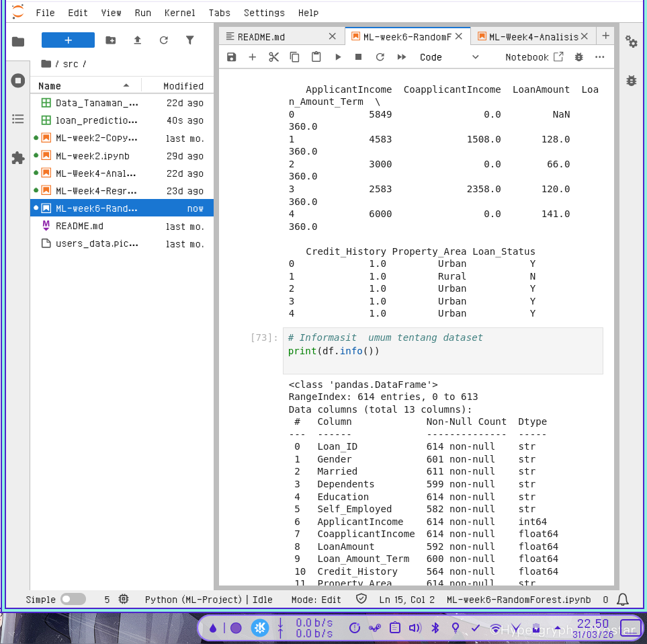Open the Kernel menu
The image size is (647, 644).
[x=179, y=13]
